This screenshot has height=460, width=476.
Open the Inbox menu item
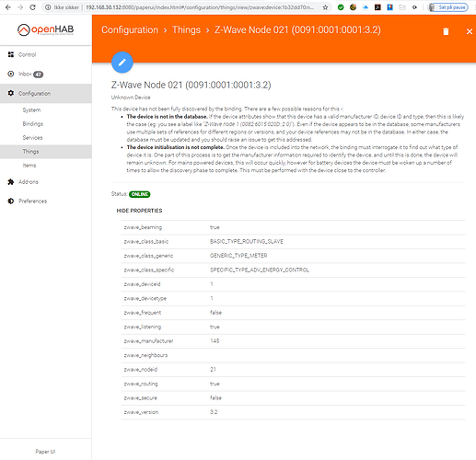(x=46, y=74)
